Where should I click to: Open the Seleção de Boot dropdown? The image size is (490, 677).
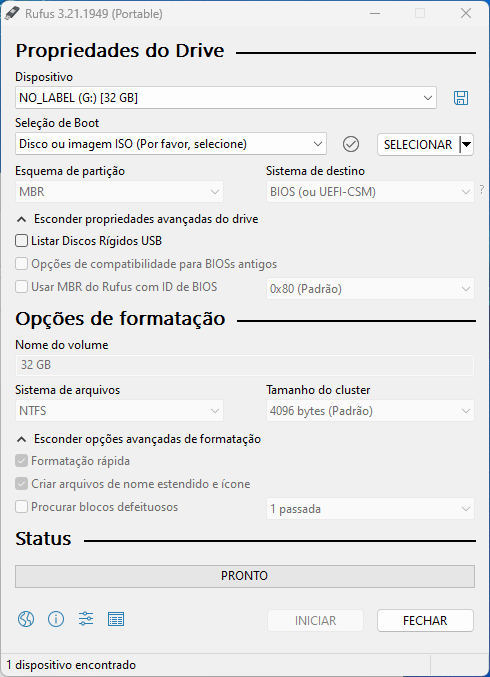(171, 144)
